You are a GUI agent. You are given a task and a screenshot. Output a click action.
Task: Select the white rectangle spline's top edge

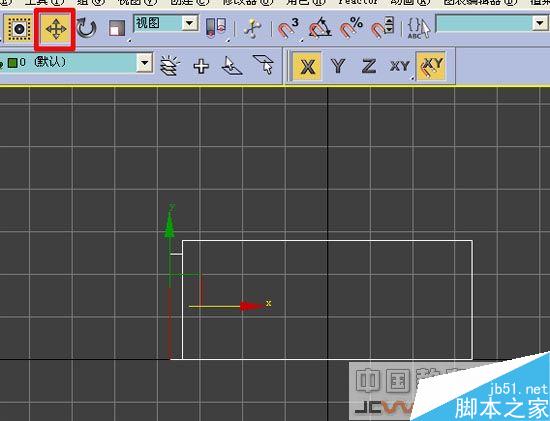pyautogui.click(x=327, y=241)
